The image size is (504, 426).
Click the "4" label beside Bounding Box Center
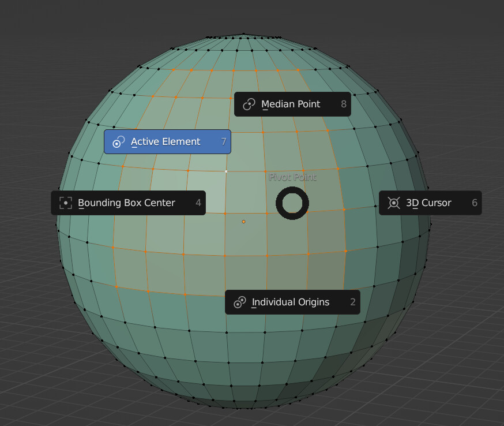point(198,203)
